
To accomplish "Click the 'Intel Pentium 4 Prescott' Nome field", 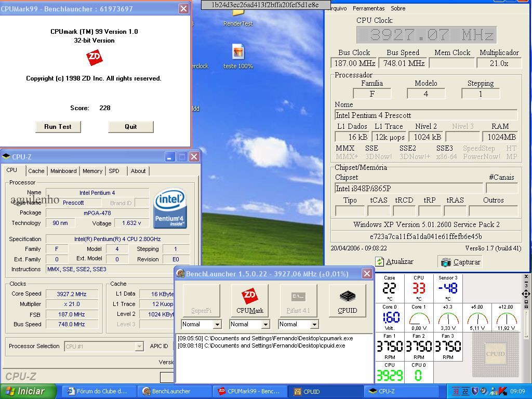I will click(x=426, y=115).
